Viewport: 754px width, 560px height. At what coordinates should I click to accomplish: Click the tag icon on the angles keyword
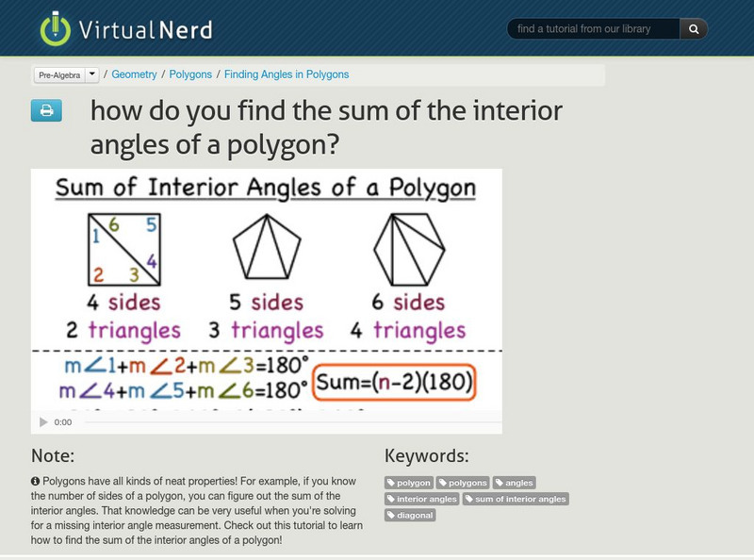(498, 482)
